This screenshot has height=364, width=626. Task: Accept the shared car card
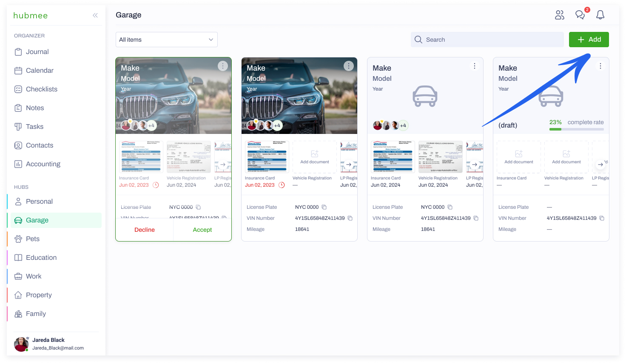click(x=202, y=230)
